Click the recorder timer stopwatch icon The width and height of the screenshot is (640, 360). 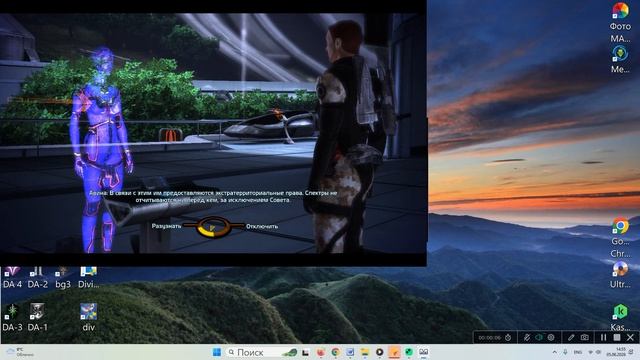[x=508, y=338]
